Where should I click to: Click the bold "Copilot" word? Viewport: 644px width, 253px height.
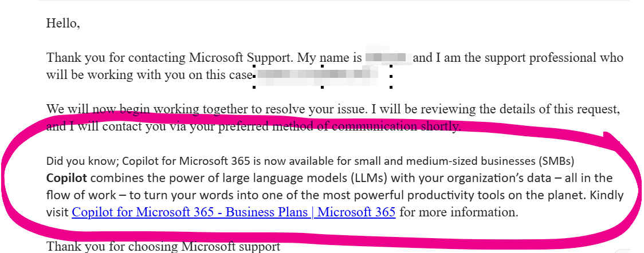pos(65,178)
